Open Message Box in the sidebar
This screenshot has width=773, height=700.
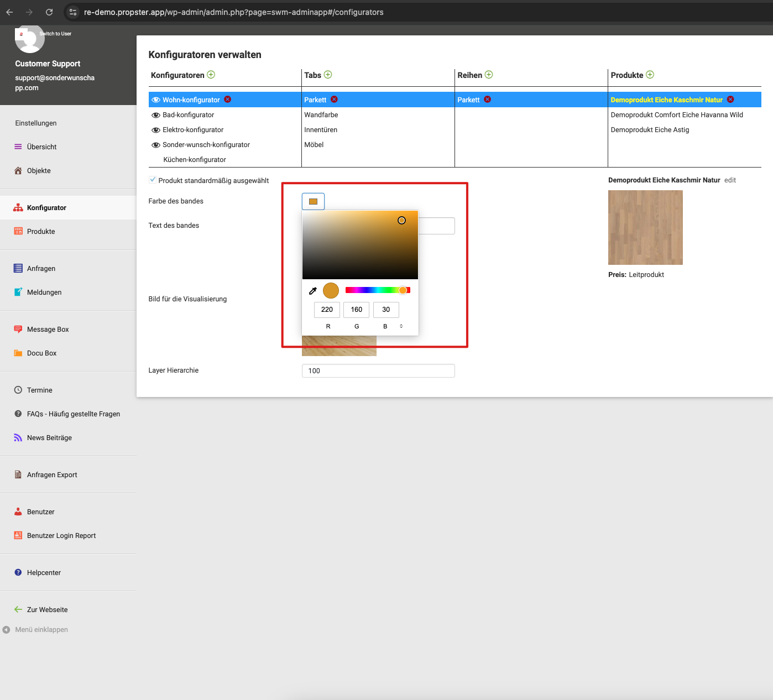48,330
